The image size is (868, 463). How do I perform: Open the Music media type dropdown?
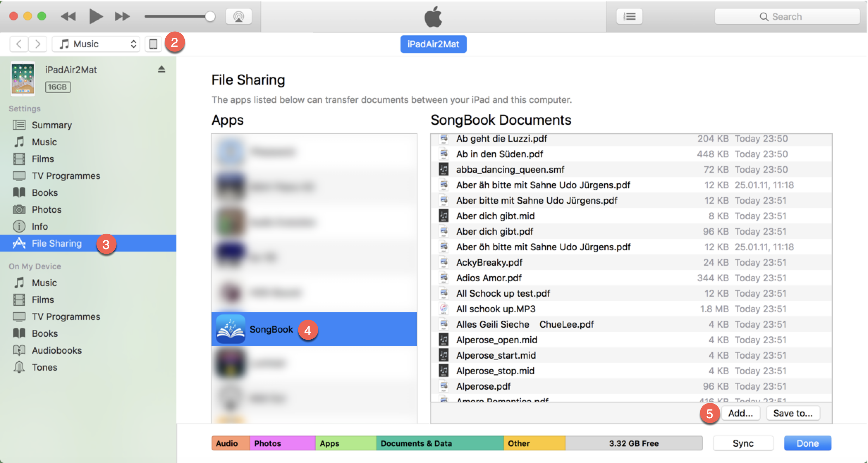click(96, 44)
